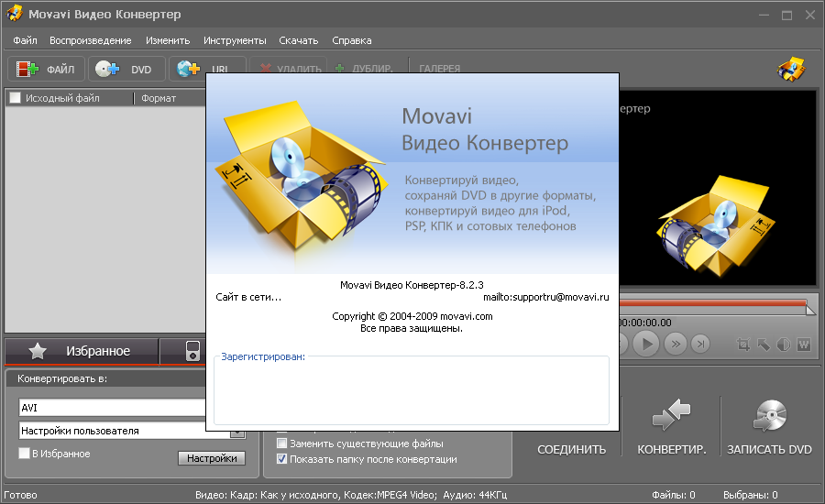Click the watermark W icon

[x=804, y=345]
